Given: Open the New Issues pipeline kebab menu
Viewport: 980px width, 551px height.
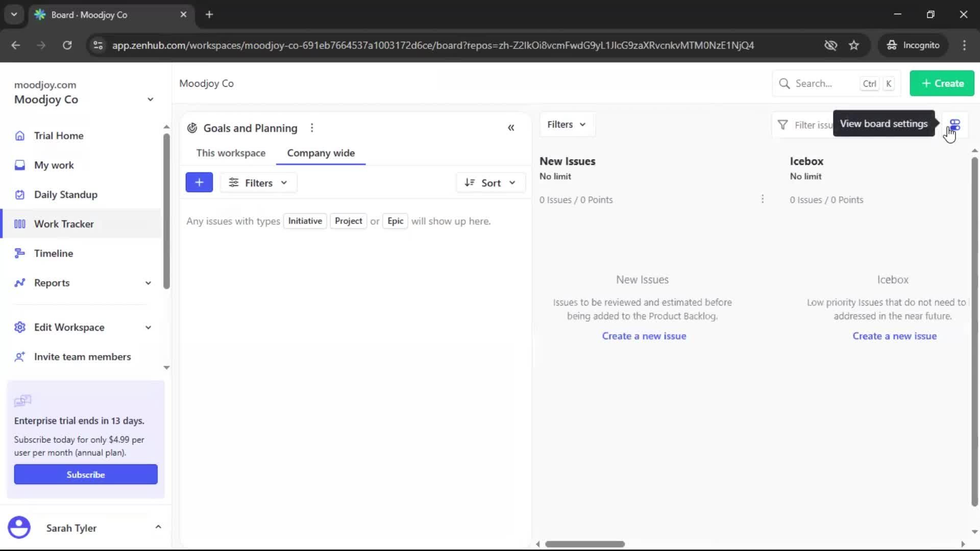Looking at the screenshot, I should point(763,199).
